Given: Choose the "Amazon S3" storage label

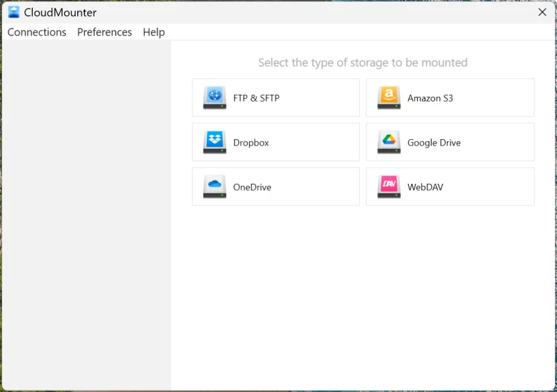Looking at the screenshot, I should (430, 98).
